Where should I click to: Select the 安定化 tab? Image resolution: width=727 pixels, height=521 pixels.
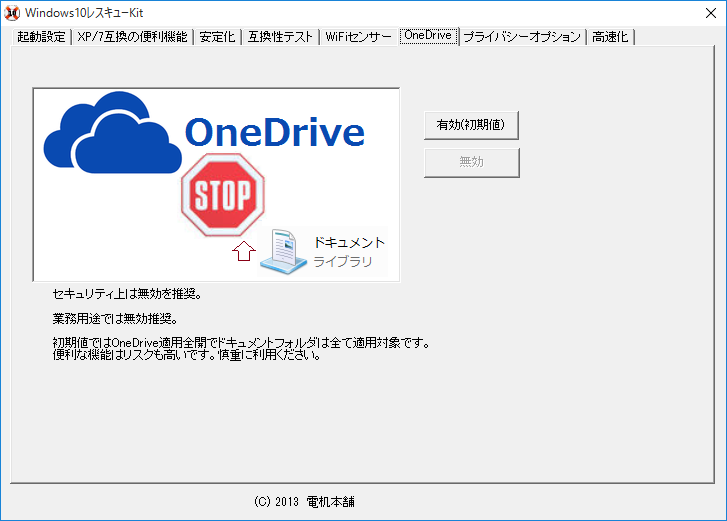point(217,37)
